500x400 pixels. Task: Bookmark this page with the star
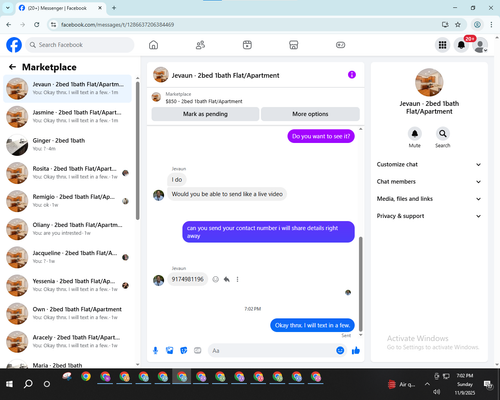click(458, 24)
